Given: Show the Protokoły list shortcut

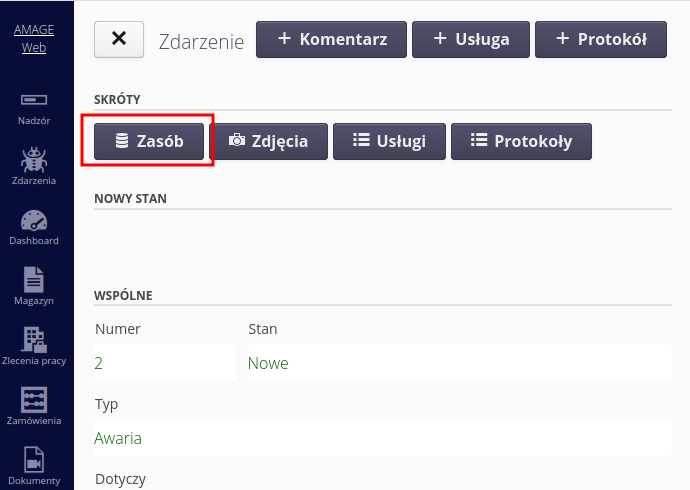Looking at the screenshot, I should point(521,141).
